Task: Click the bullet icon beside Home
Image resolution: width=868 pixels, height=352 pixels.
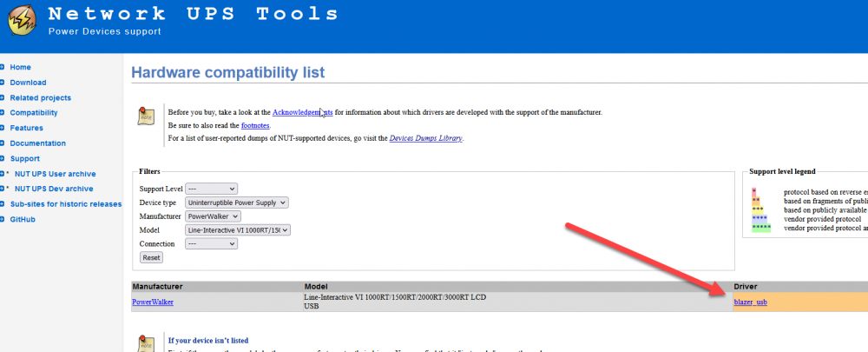Action: [3, 67]
